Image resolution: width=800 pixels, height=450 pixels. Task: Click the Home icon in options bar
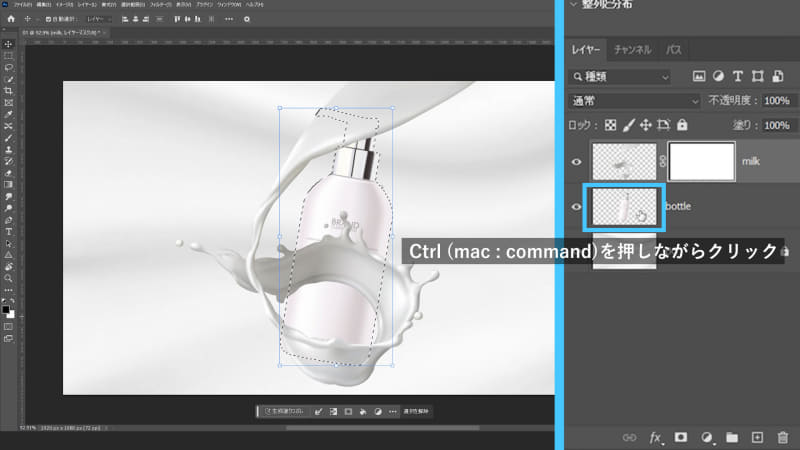pos(11,19)
